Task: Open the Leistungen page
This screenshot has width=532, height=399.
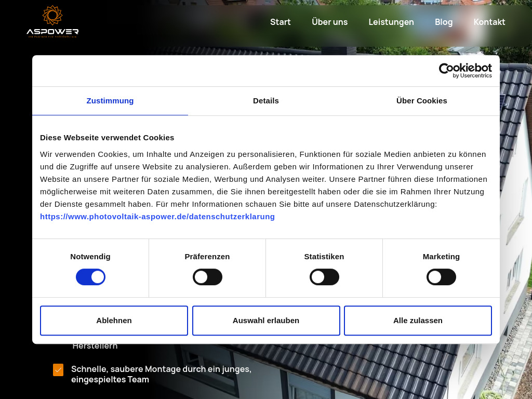Action: pos(391,22)
